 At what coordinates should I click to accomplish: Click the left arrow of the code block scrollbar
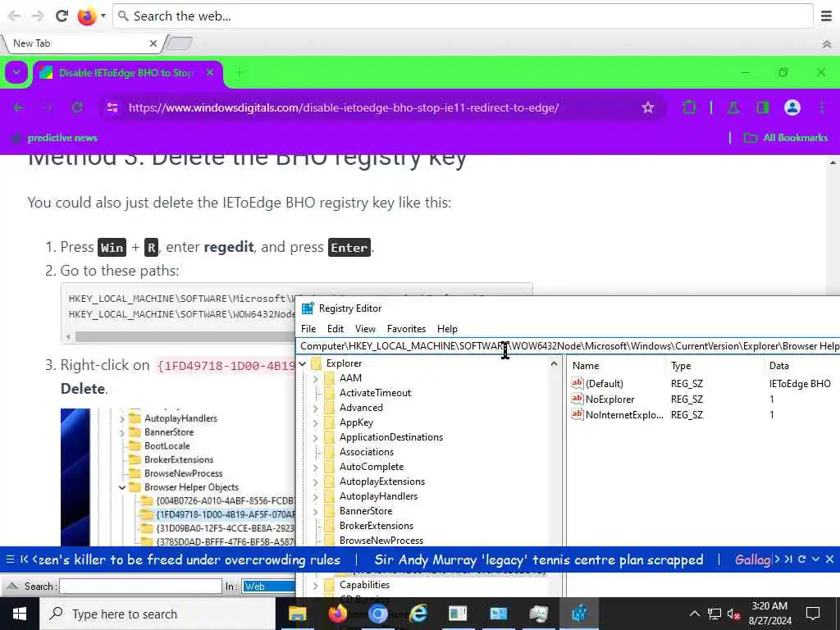click(69, 337)
